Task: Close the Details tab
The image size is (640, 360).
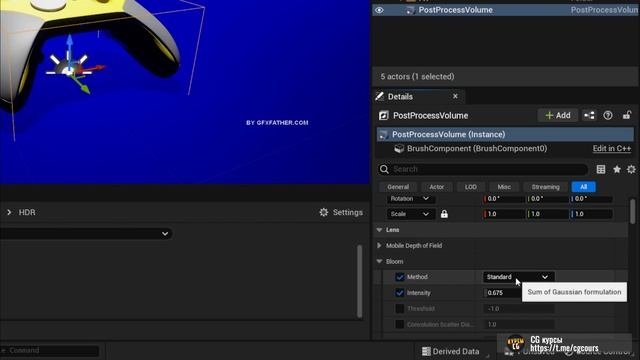Action: pyautogui.click(x=455, y=96)
